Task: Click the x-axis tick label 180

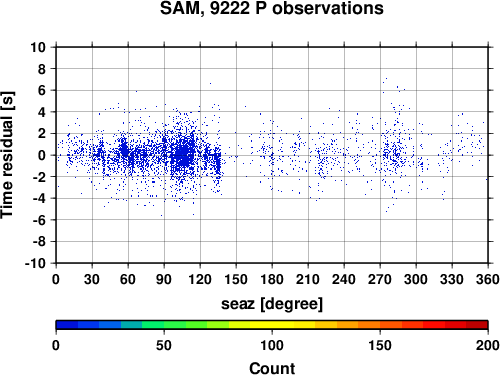Action: (x=272, y=279)
